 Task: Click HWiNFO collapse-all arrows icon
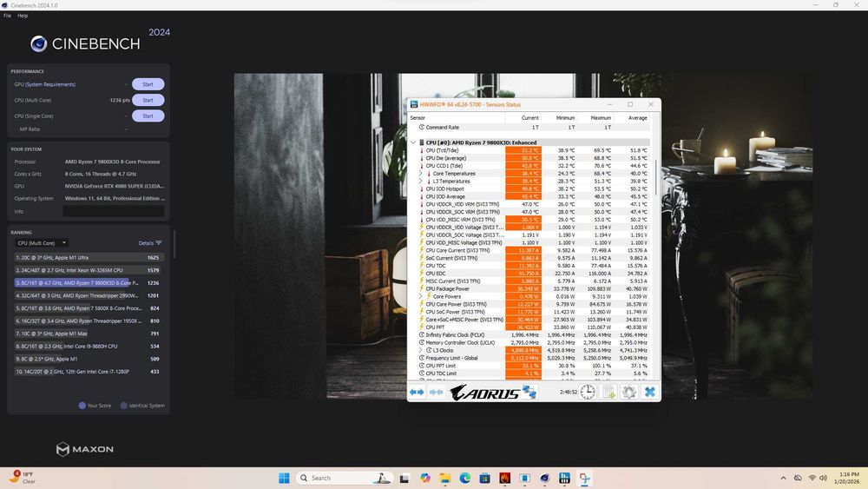(x=437, y=392)
